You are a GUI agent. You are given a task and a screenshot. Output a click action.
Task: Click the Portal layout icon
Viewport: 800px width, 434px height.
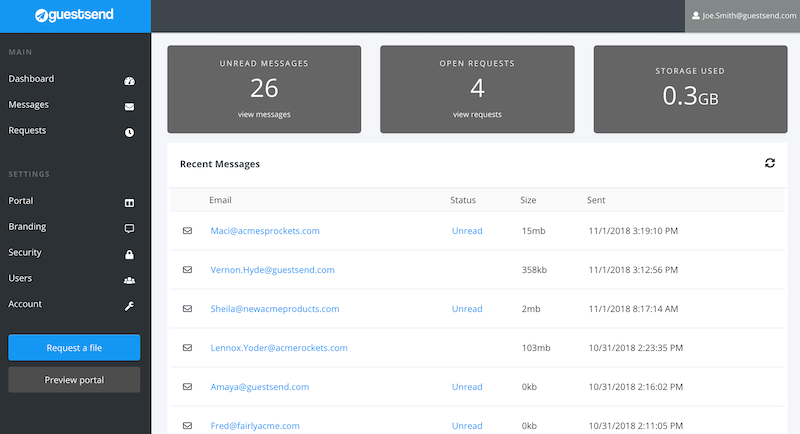coord(130,203)
